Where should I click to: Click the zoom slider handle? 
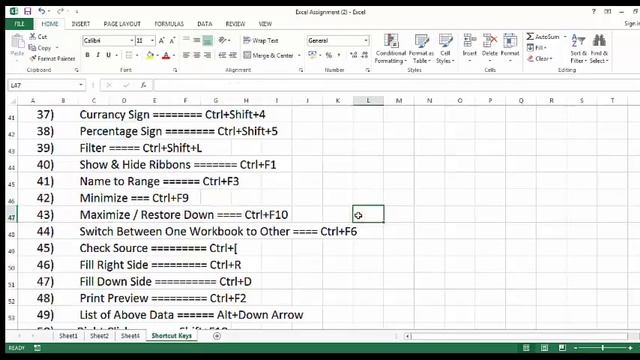tap(603, 348)
